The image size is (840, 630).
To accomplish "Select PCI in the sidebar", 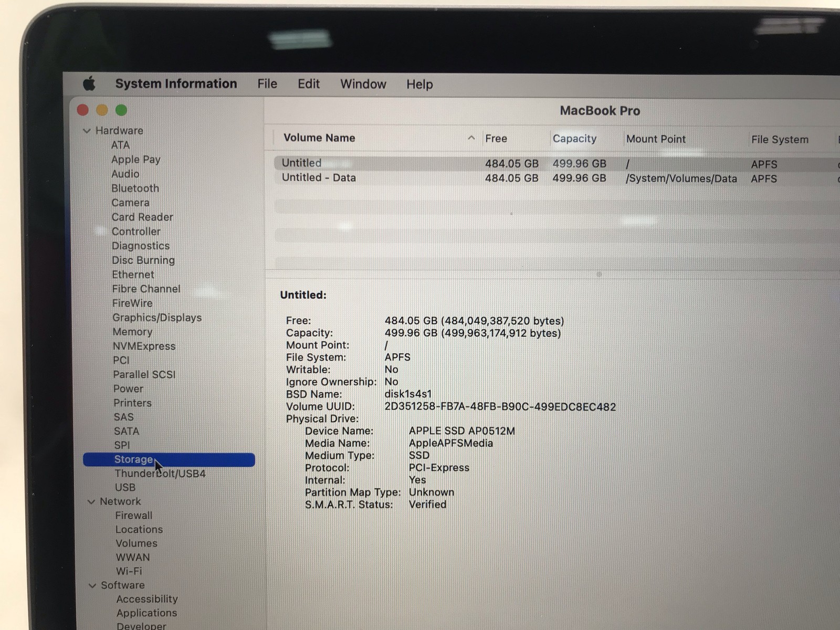I will [x=121, y=360].
